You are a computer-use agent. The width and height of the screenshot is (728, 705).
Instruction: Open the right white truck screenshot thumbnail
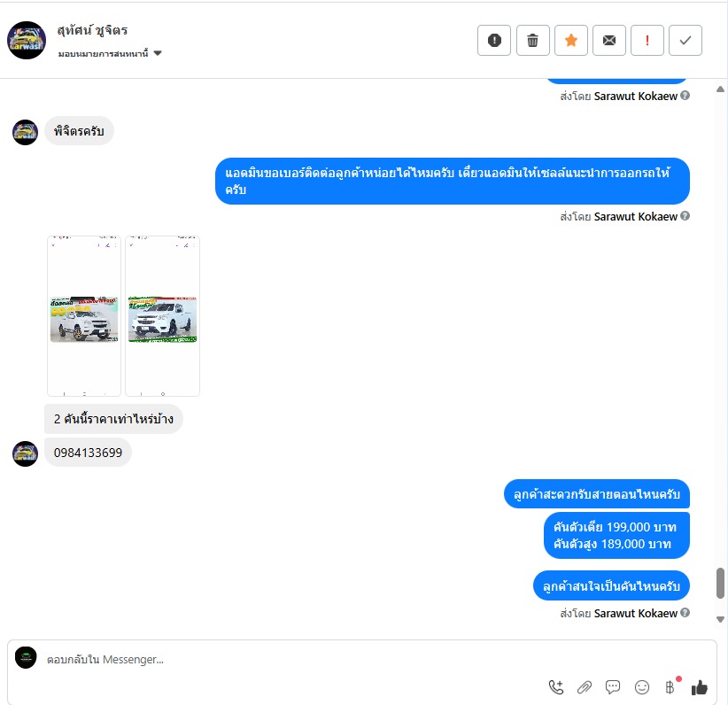click(x=162, y=316)
